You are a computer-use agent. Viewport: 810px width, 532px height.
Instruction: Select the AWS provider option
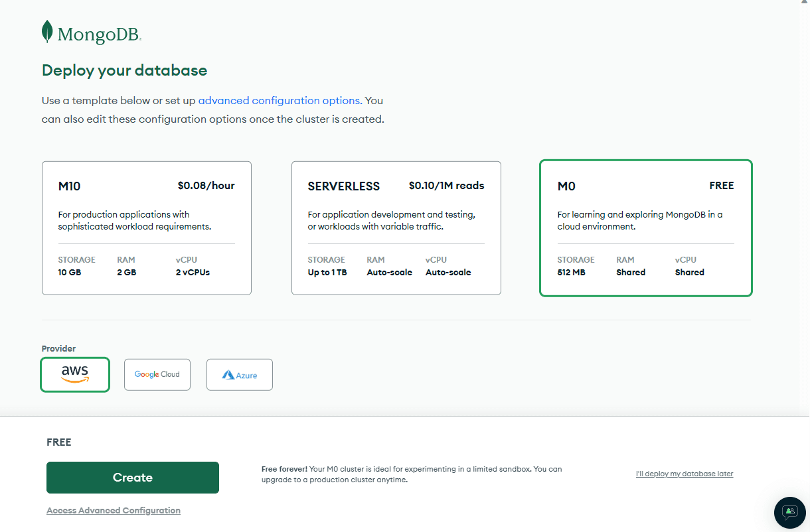(75, 375)
